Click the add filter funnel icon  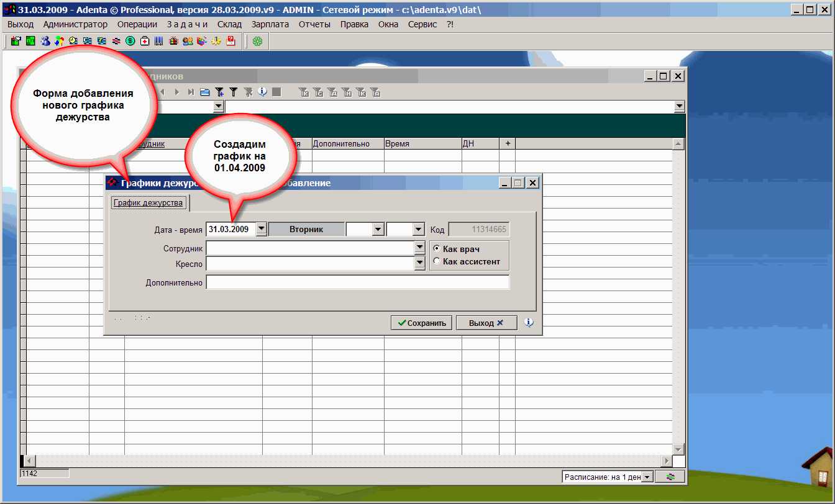[x=219, y=92]
